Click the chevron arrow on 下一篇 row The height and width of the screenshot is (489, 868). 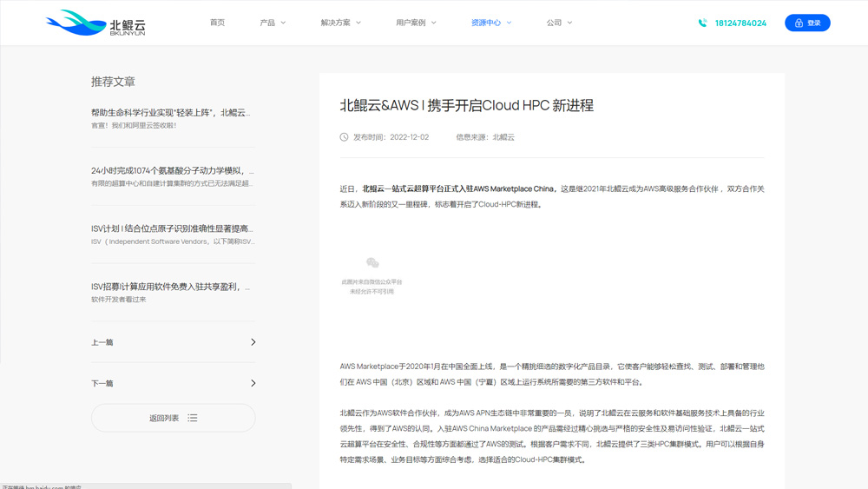click(x=253, y=383)
